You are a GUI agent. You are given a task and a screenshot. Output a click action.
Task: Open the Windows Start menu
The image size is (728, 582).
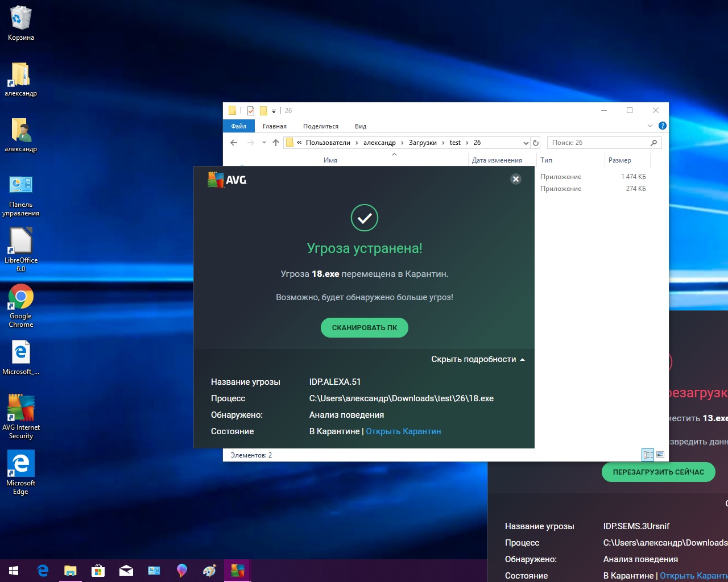(14, 571)
